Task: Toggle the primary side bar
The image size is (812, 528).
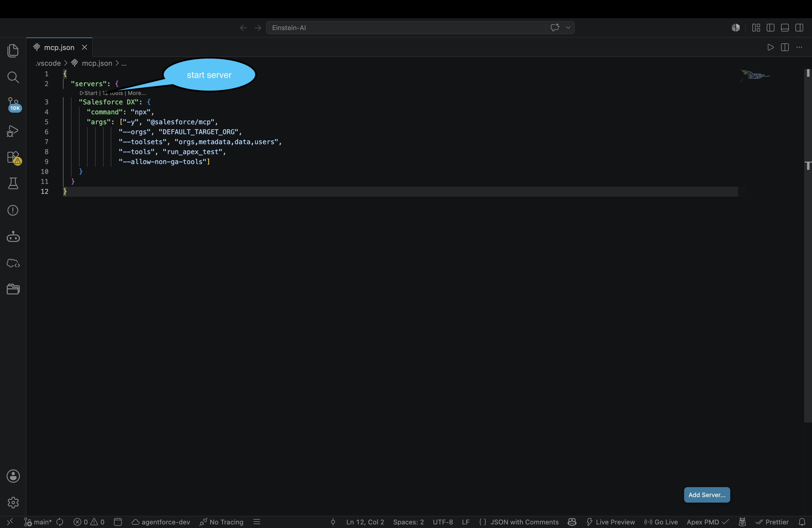Action: coord(770,28)
